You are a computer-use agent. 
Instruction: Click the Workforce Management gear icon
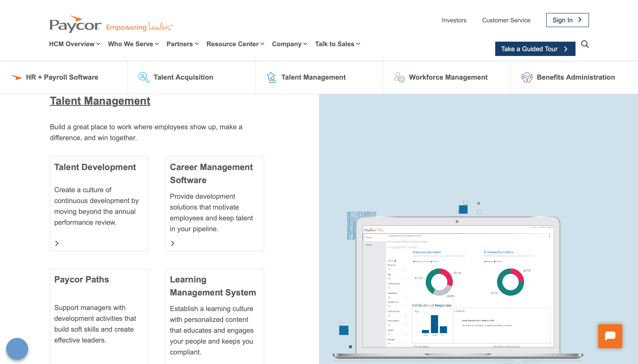[399, 77]
